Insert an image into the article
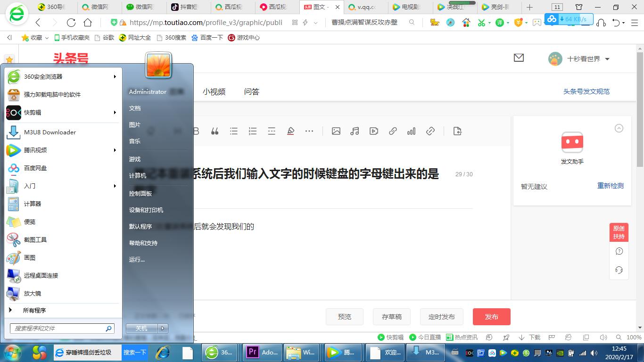644x362 pixels. (336, 131)
